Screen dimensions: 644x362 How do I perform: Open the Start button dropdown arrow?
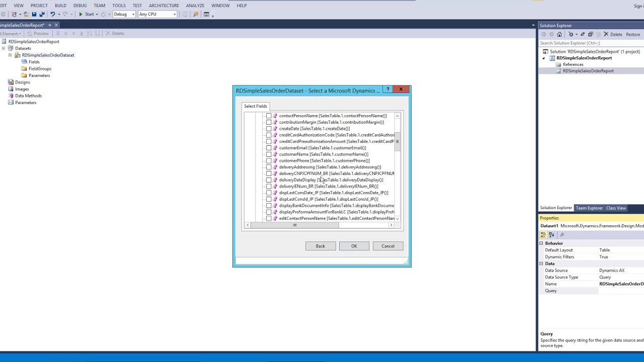pos(97,14)
